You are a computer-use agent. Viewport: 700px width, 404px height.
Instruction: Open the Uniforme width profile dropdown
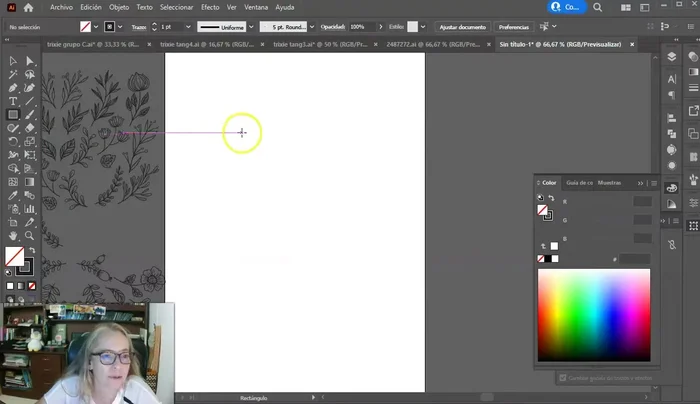[x=251, y=27]
